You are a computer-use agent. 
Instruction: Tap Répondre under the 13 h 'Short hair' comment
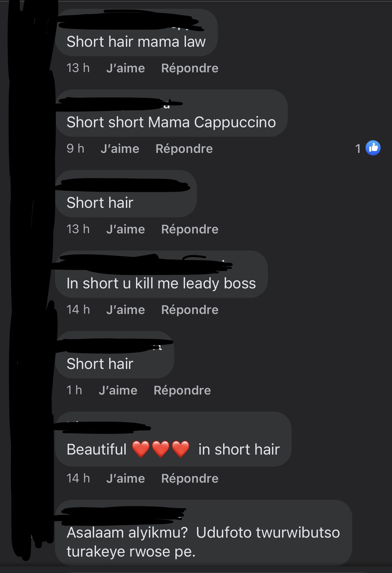click(190, 229)
